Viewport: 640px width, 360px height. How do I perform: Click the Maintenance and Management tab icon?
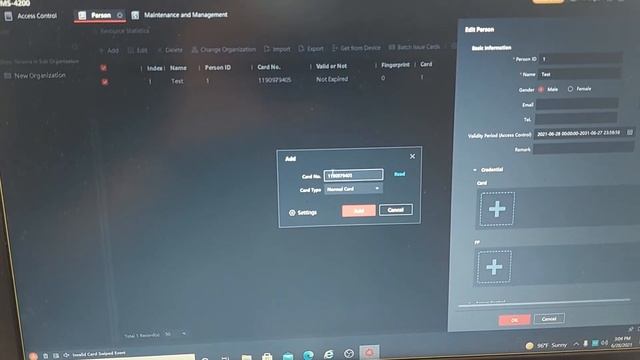[135, 15]
